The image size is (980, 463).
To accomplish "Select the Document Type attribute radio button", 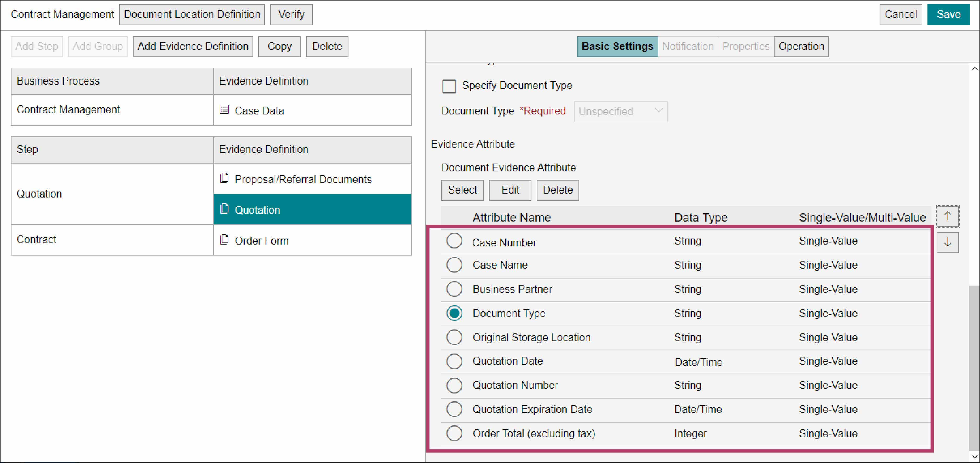I will [x=454, y=313].
